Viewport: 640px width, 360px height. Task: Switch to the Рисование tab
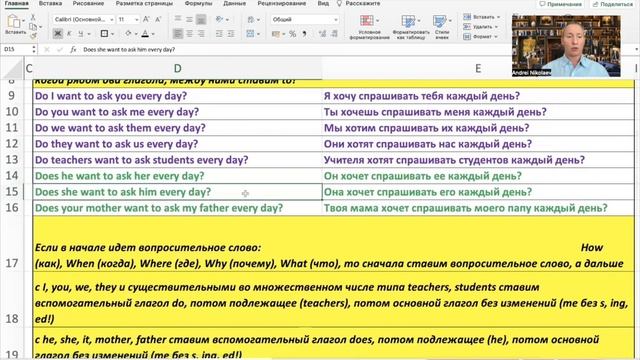click(88, 3)
